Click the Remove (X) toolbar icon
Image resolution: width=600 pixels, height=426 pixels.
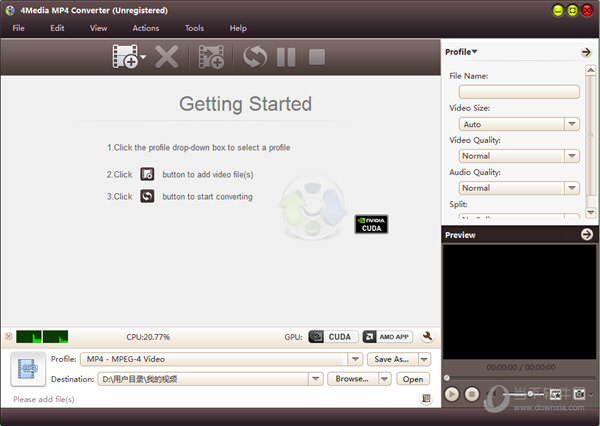(x=166, y=57)
